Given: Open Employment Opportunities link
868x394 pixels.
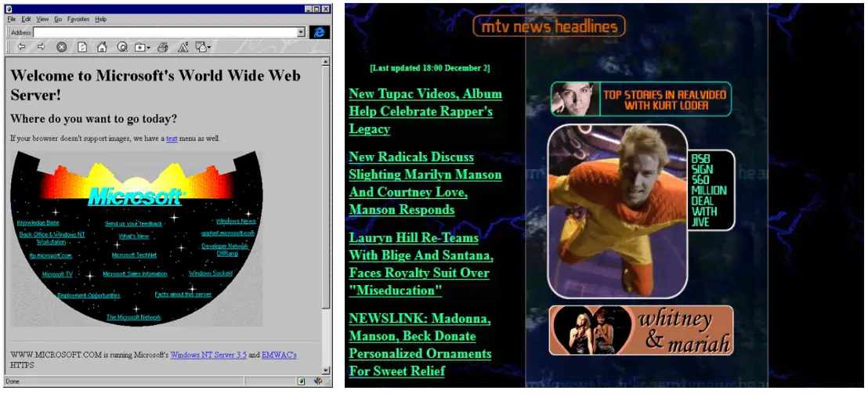Looking at the screenshot, I should (x=89, y=295).
